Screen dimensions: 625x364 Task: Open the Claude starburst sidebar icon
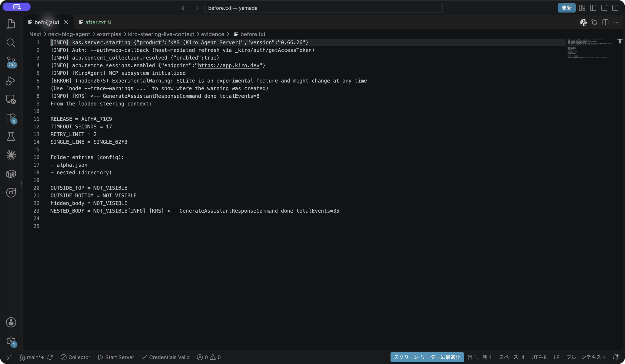coord(11,155)
